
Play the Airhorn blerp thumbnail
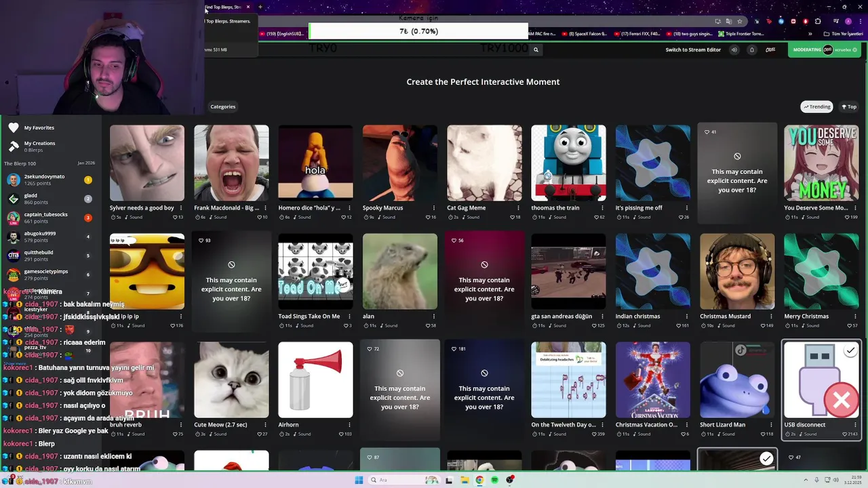click(x=315, y=380)
